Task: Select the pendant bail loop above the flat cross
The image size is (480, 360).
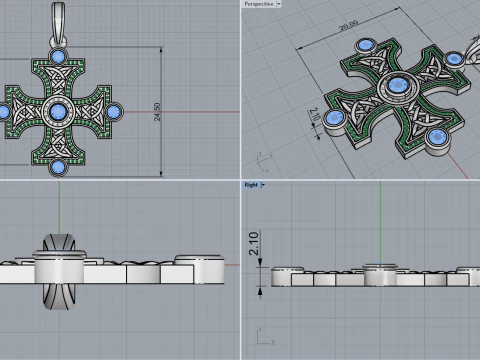Action: [x=58, y=24]
